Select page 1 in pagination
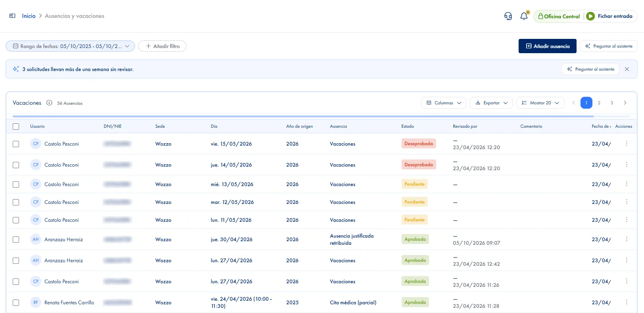The width and height of the screenshot is (644, 313). [x=586, y=103]
